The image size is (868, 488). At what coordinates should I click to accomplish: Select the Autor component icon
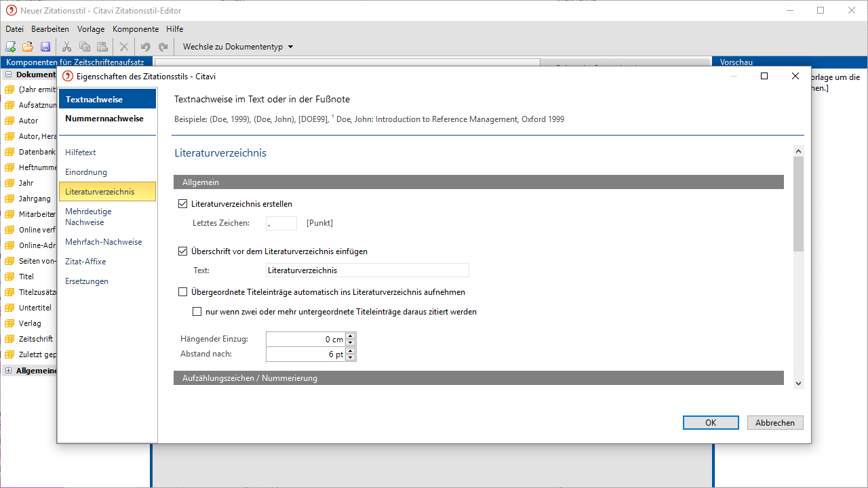(x=9, y=121)
